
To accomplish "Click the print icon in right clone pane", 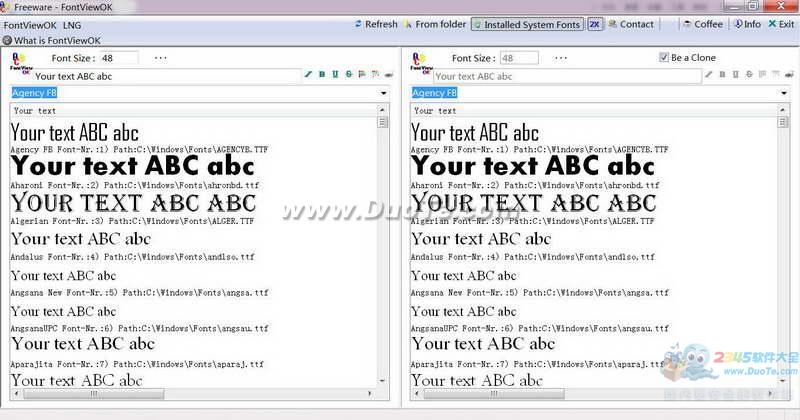I will [x=789, y=75].
